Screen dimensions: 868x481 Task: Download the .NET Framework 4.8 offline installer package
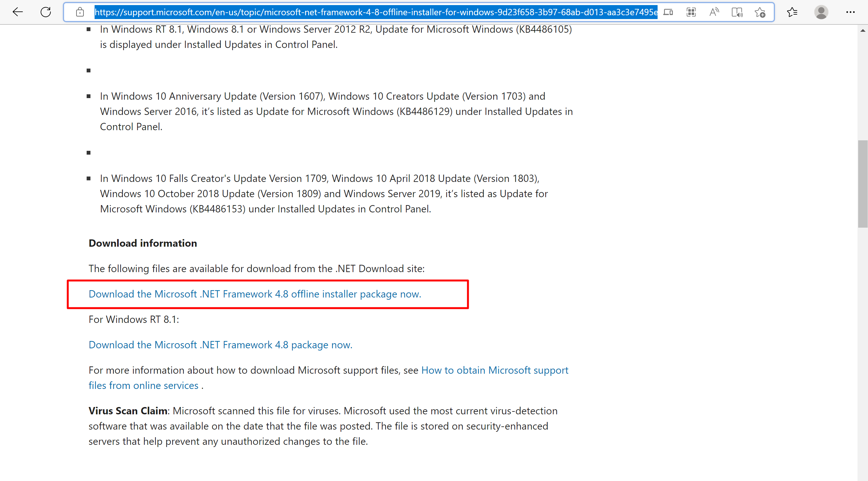point(255,294)
